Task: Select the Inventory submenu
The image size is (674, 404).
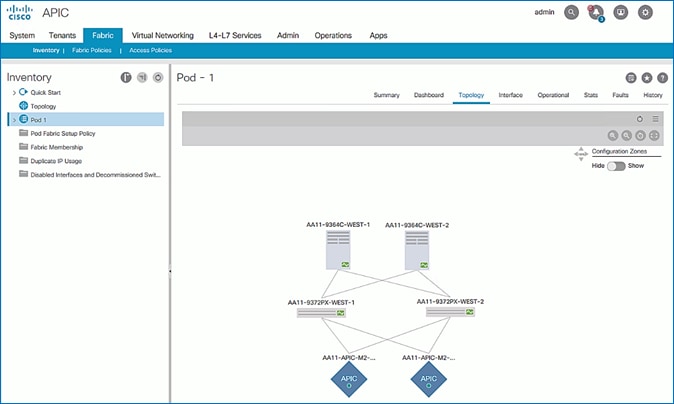Action: tap(46, 50)
